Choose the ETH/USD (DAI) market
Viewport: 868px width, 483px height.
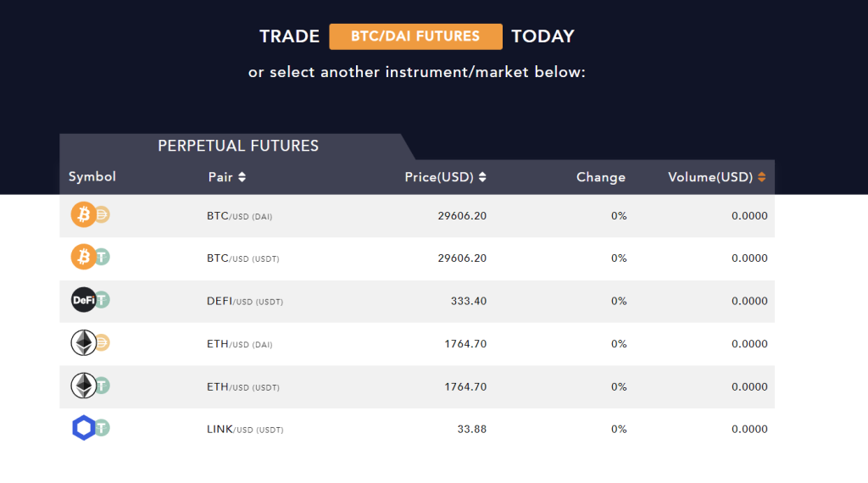pyautogui.click(x=239, y=344)
